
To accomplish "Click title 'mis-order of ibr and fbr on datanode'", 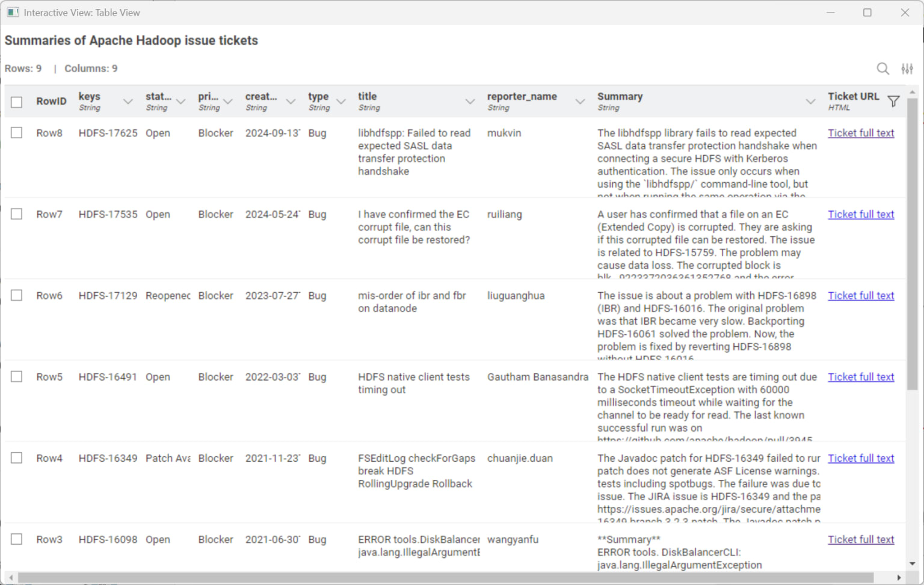I will tap(412, 302).
